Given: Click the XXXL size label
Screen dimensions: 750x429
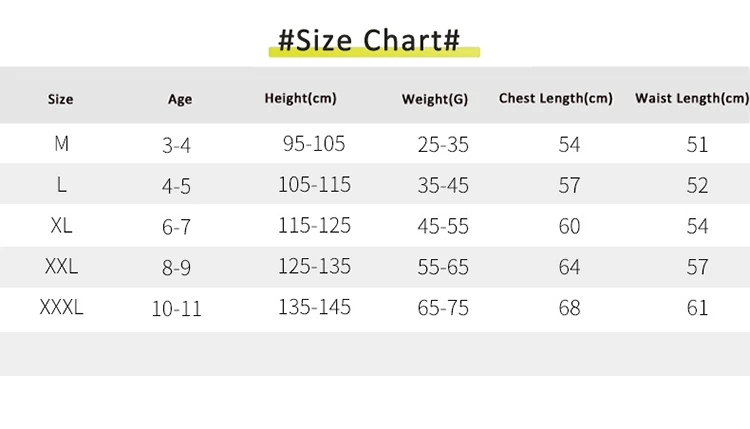Looking at the screenshot, I should click(x=62, y=308).
